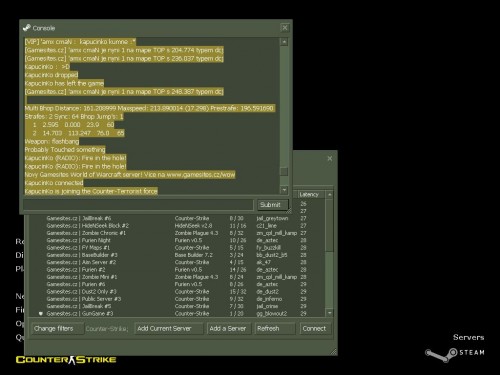
Task: Click the icon beside GunGame #3 server
Action: coord(41,314)
